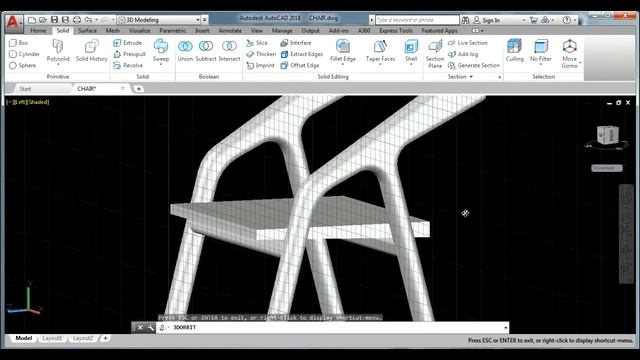
Task: Click the Save As icon in quick access toolbar
Action: (x=65, y=20)
